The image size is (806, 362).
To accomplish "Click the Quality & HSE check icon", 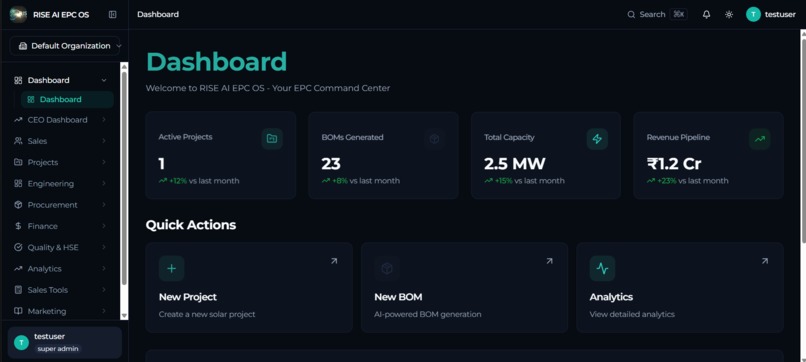I will [x=19, y=247].
